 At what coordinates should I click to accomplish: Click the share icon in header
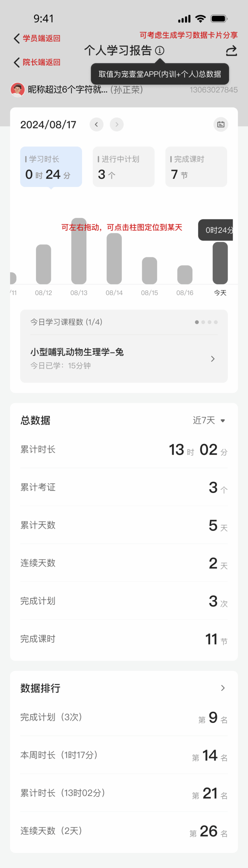231,51
